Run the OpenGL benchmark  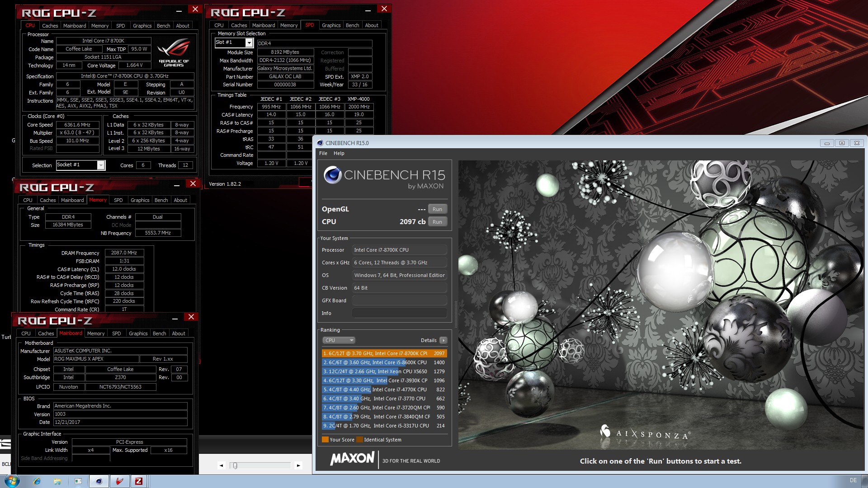(x=437, y=209)
